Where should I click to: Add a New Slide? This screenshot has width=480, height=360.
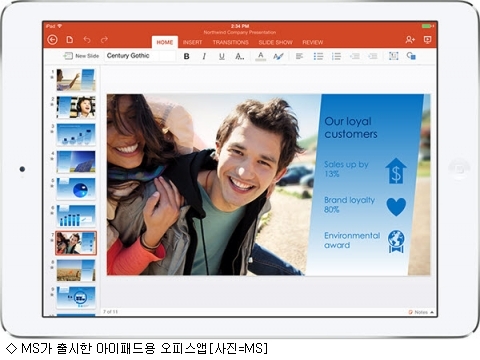coord(81,56)
